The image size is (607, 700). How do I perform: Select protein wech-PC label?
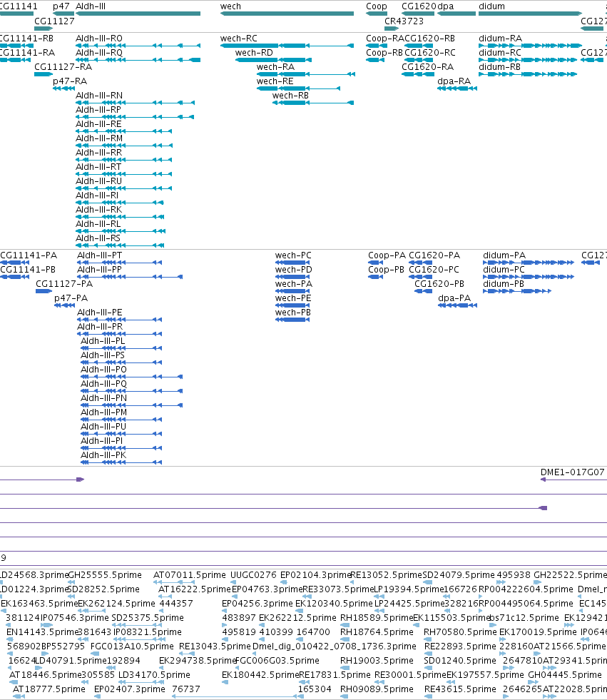tap(293, 255)
